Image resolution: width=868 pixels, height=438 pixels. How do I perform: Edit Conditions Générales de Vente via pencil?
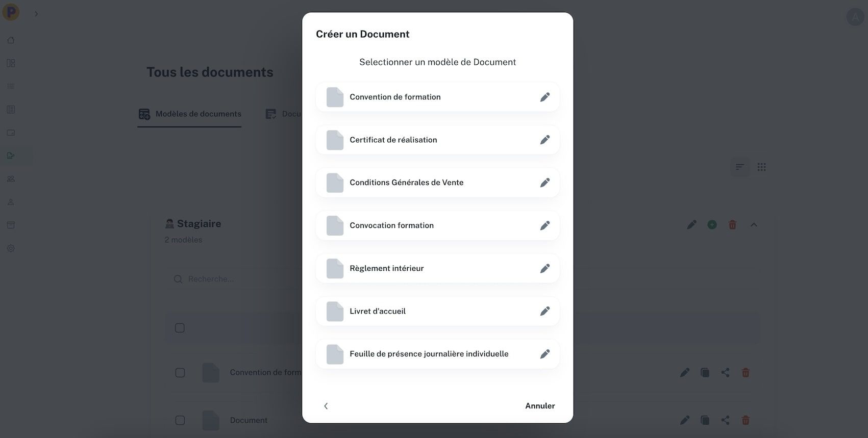click(x=545, y=183)
